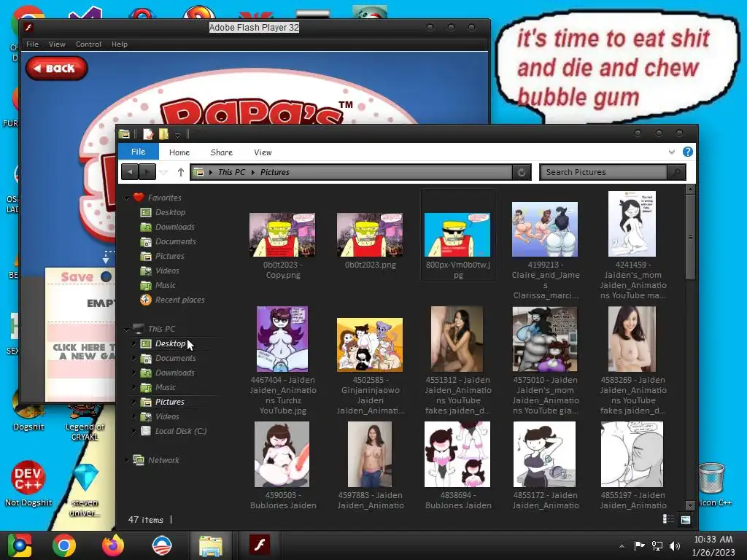Open the File tab in File Explorer

(x=138, y=152)
